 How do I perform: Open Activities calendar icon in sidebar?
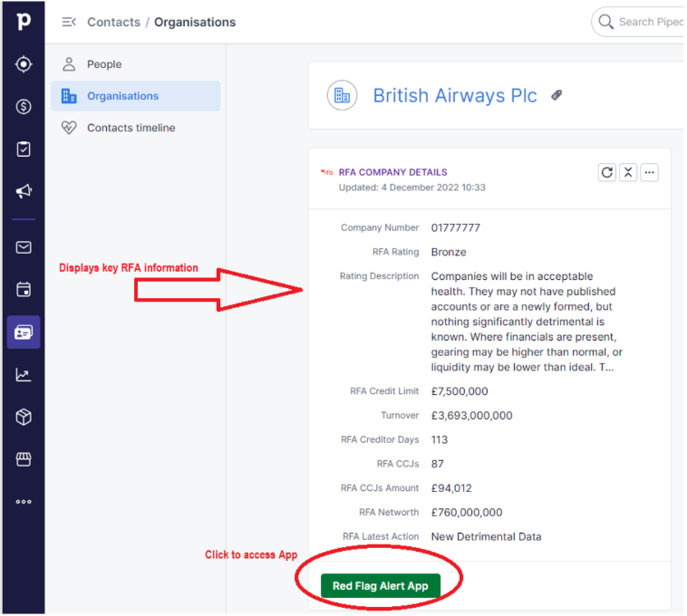[24, 289]
